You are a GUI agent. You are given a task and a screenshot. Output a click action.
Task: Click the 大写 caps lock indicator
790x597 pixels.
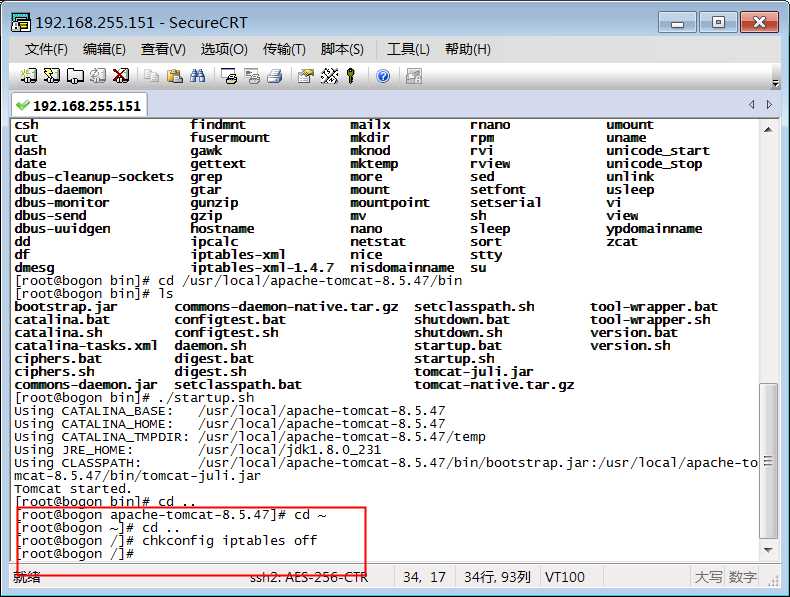click(x=708, y=577)
